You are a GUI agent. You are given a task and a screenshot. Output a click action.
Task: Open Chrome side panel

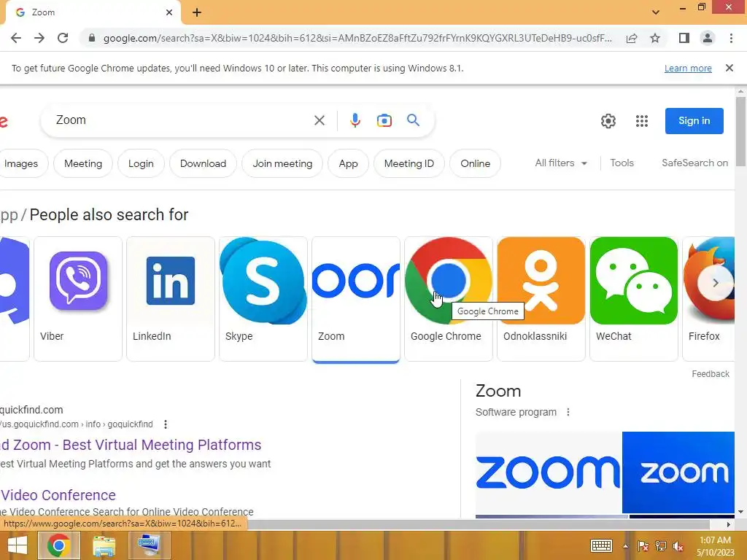point(684,38)
